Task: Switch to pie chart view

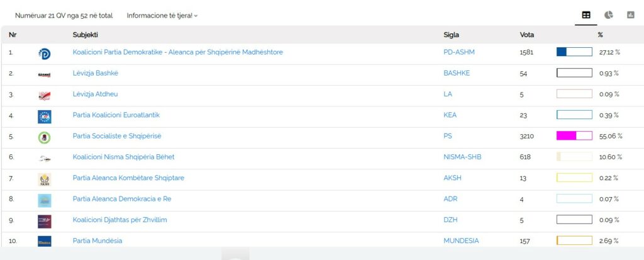Action: 609,15
